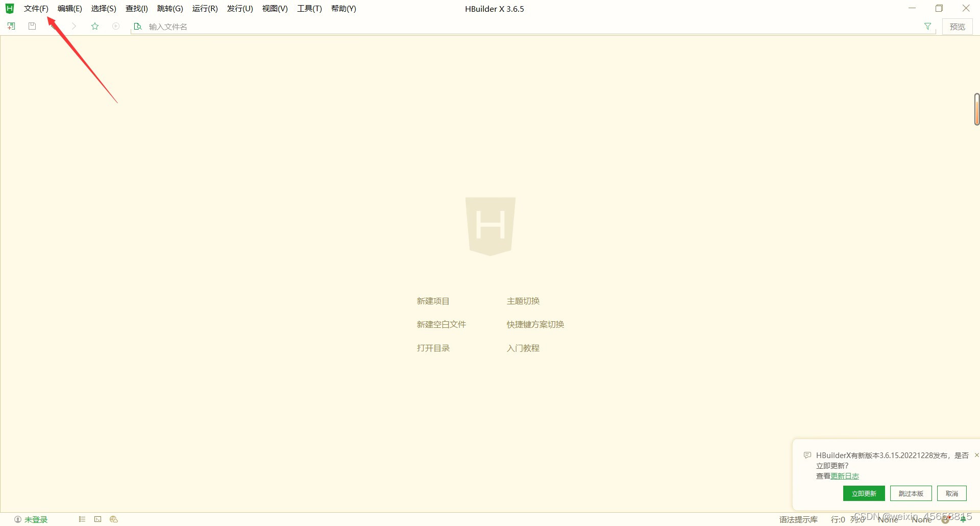Click the chat bubble icon in update popup

pyautogui.click(x=807, y=455)
